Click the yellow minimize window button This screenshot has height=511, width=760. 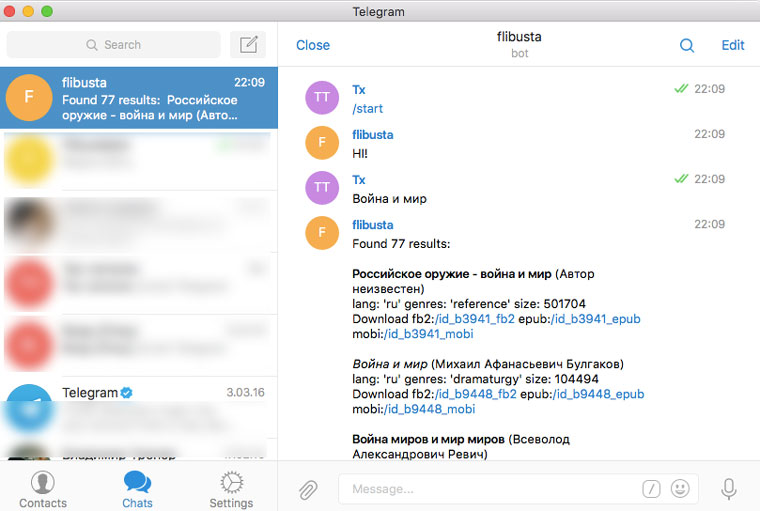[28, 11]
